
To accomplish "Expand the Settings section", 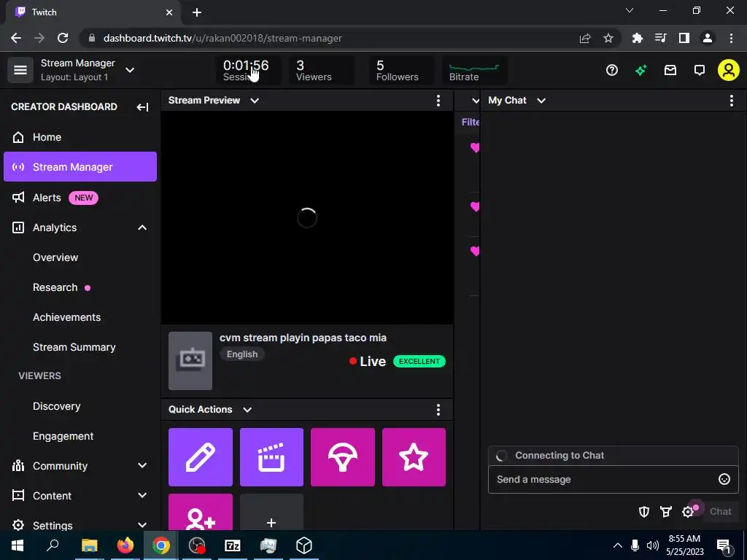I will pyautogui.click(x=142, y=525).
